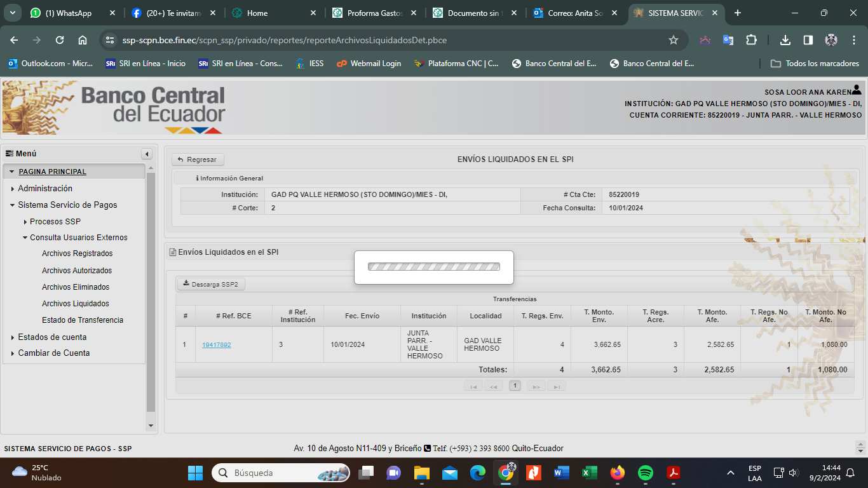Open Spotify from the taskbar

coord(645,473)
